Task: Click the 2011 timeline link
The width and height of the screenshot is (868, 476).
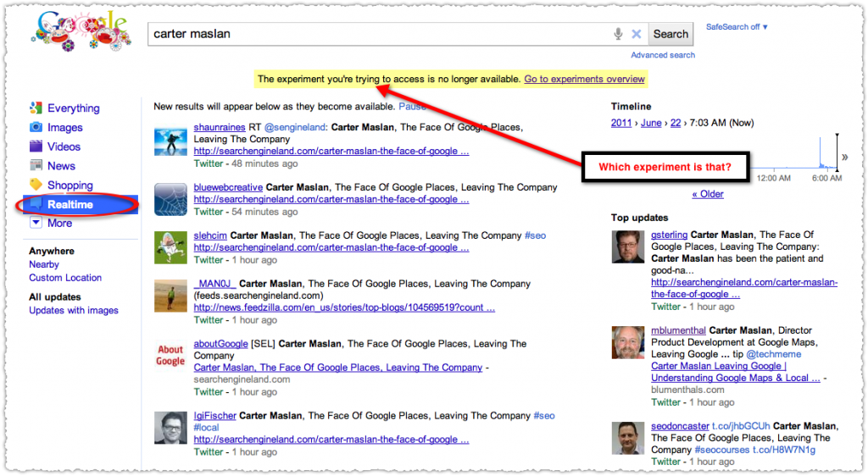Action: pos(621,123)
